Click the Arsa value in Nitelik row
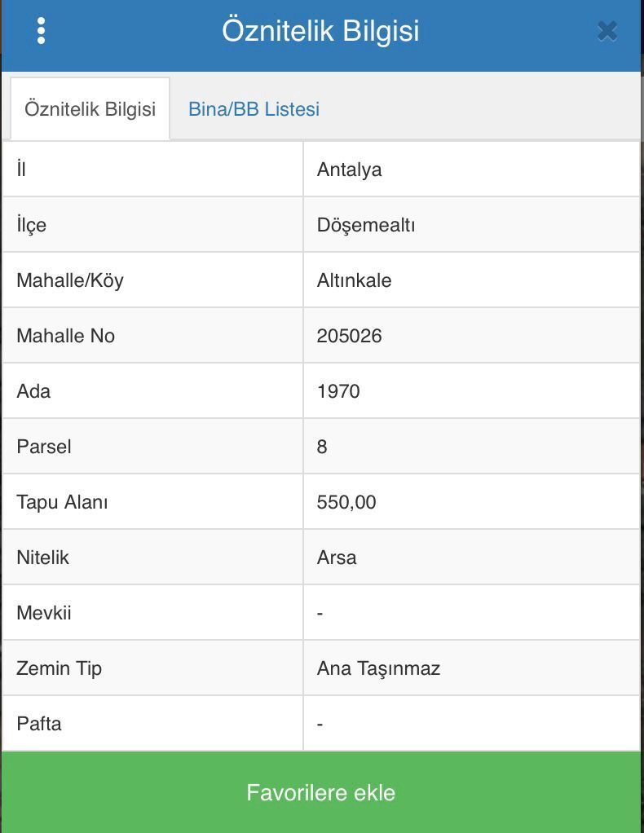 (x=337, y=558)
